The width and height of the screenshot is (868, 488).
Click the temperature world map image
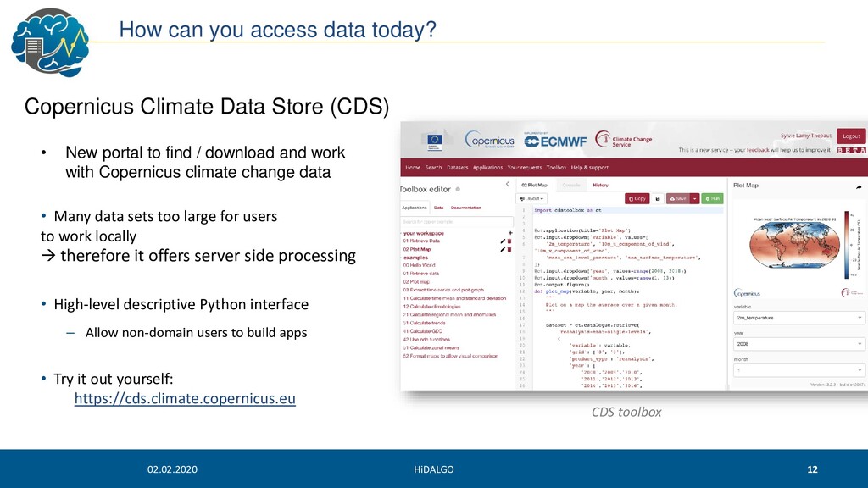tap(794, 247)
